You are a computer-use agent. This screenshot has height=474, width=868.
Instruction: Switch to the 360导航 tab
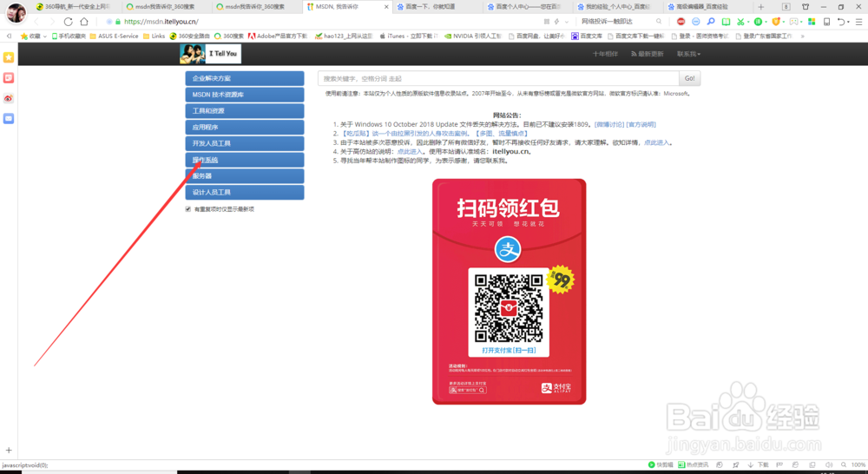point(76,7)
